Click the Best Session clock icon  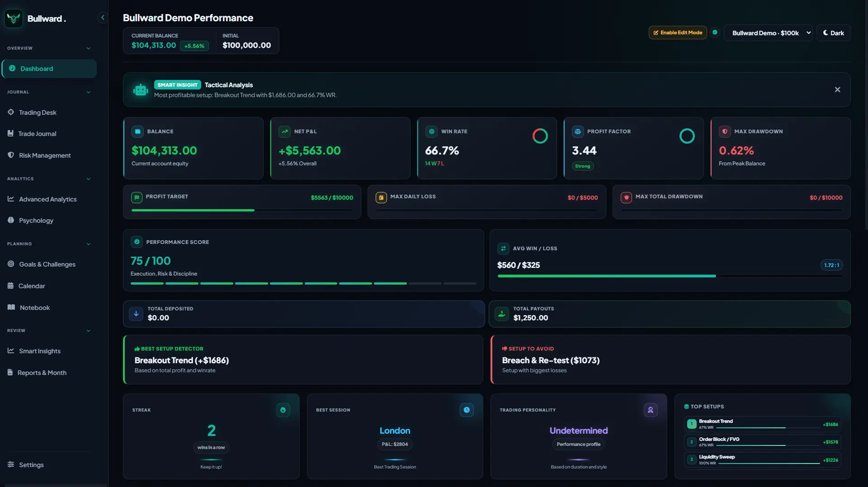(x=467, y=410)
